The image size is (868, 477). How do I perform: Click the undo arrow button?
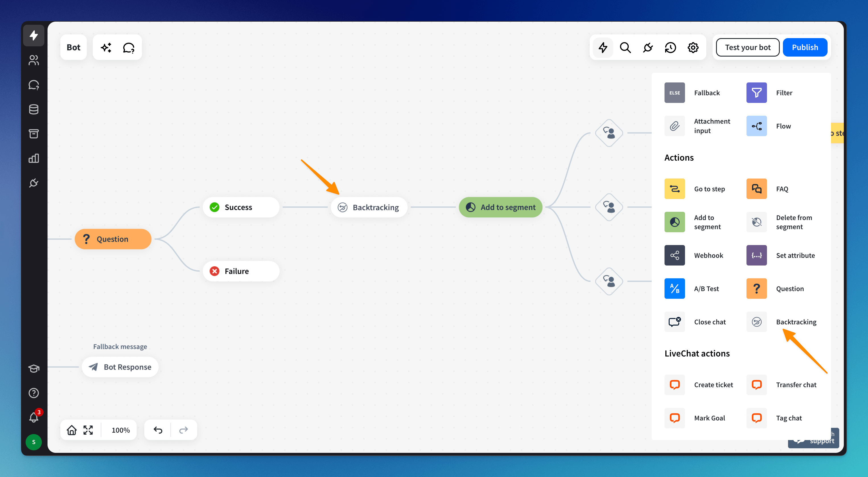[158, 430]
